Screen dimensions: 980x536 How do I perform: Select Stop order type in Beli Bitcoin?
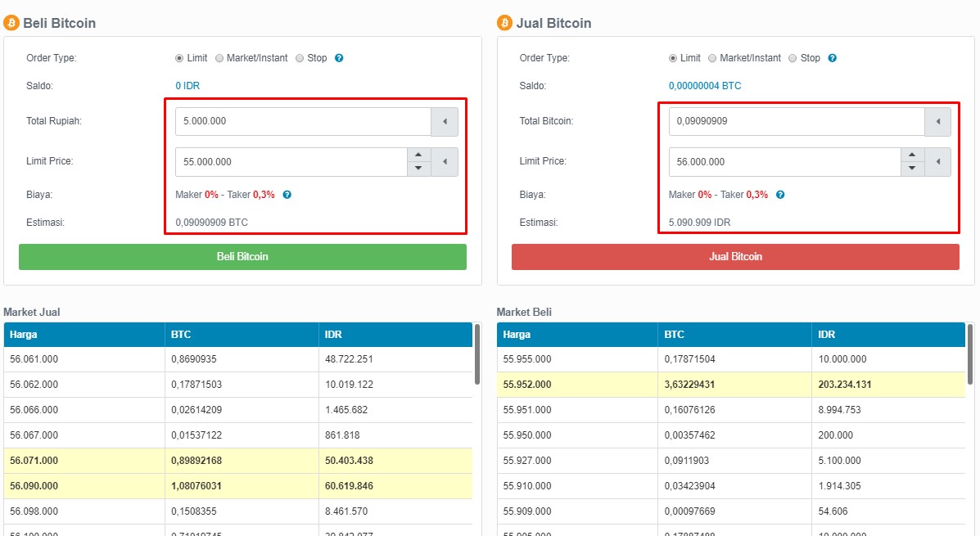click(x=300, y=58)
